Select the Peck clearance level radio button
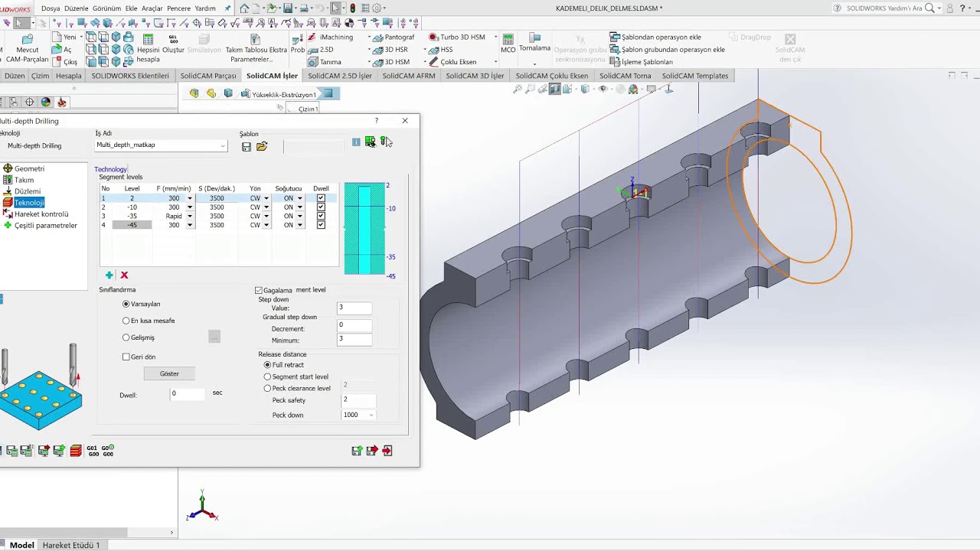980x551 pixels. click(267, 388)
